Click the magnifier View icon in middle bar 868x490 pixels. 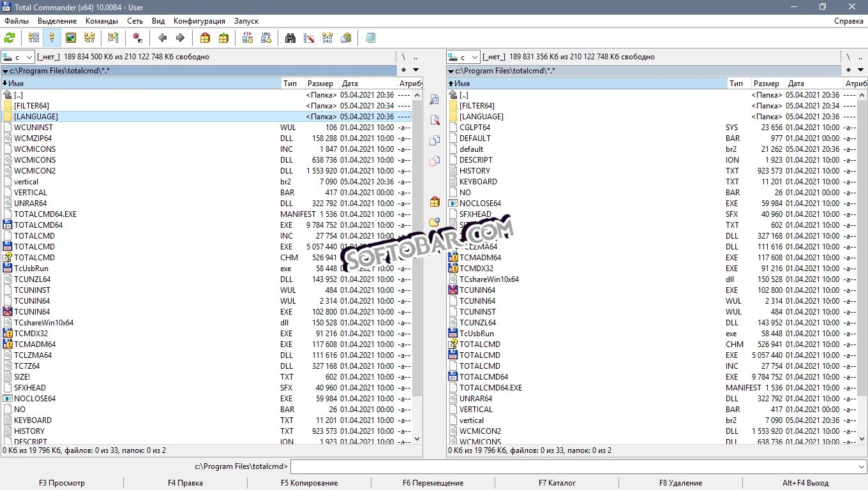(435, 100)
